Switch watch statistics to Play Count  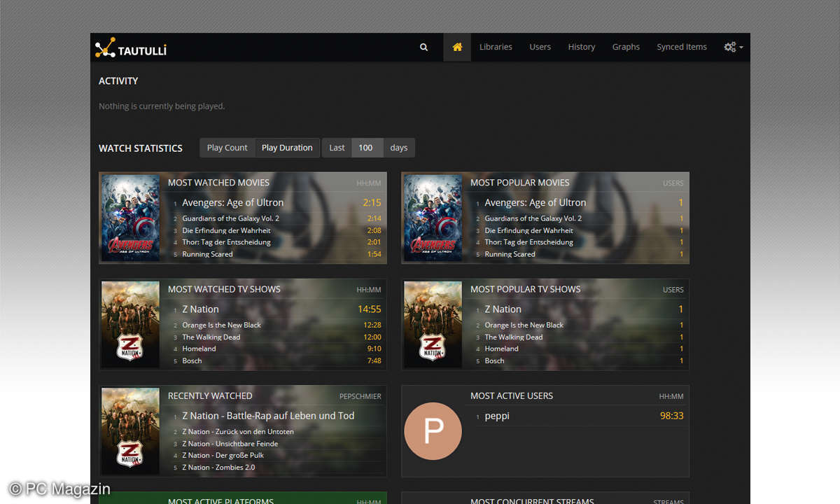(227, 148)
